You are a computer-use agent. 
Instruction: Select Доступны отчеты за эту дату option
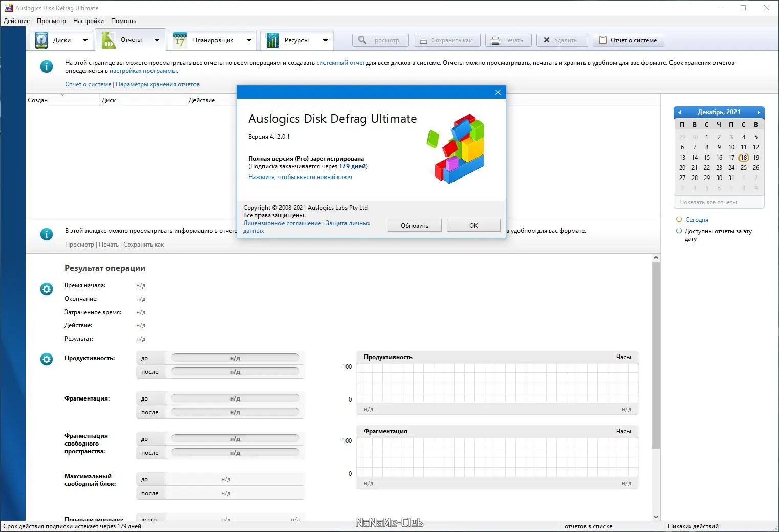click(679, 231)
